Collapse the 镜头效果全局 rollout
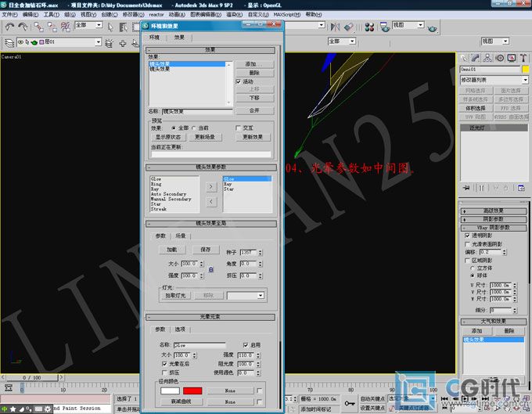Screen dimensions: 532x414 tap(211, 224)
